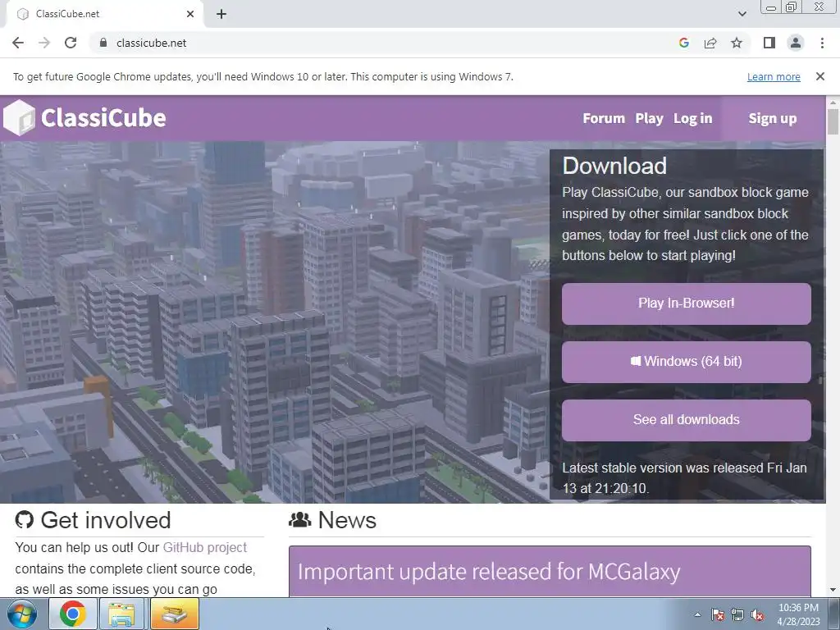Open Windows Explorer from the taskbar

121,614
